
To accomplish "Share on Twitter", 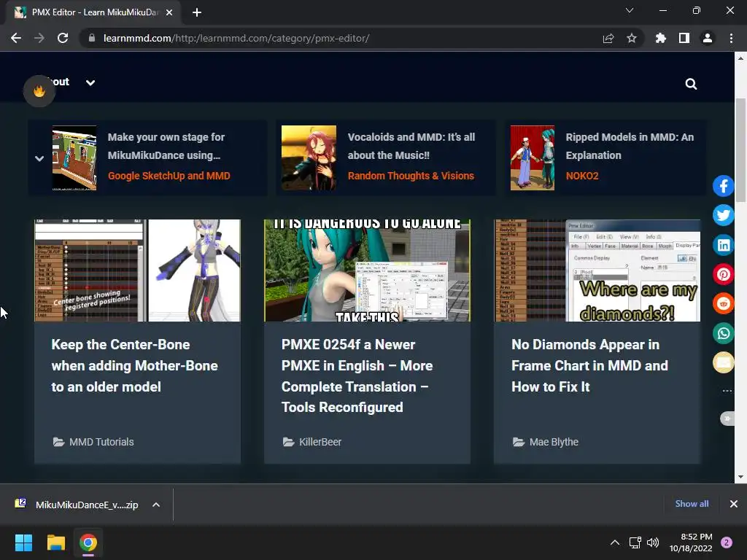I will coord(723,215).
